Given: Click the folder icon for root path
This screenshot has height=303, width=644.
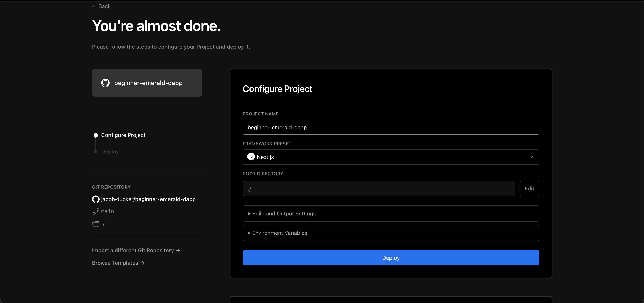Looking at the screenshot, I should point(96,224).
